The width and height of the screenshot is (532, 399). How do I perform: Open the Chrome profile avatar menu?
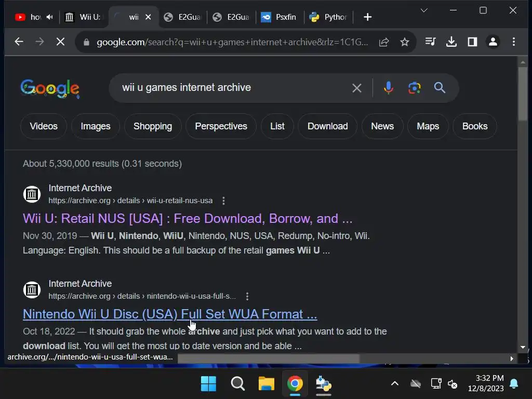tap(493, 42)
